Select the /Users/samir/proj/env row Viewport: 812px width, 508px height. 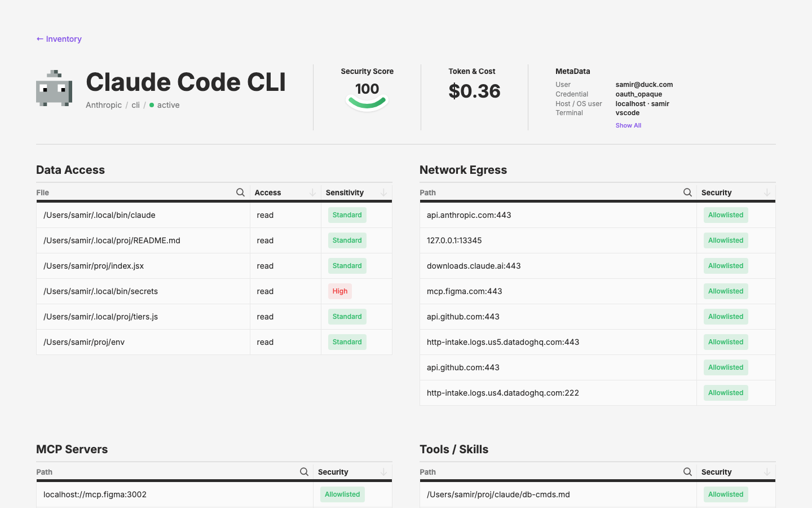coord(214,342)
